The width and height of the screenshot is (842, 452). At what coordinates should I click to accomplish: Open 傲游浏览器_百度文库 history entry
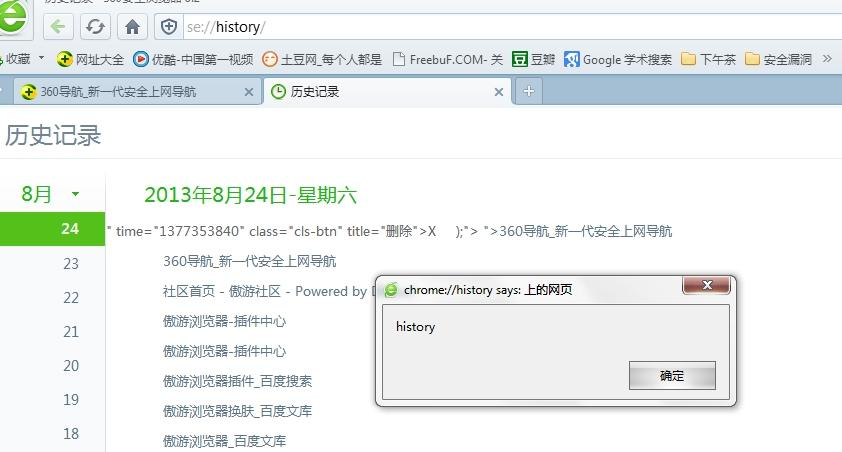coord(224,441)
